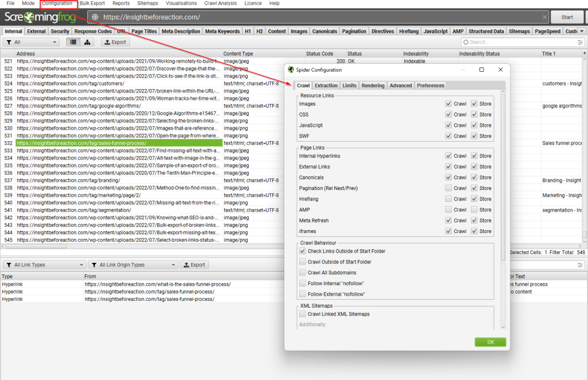
Task: Select the tag/customers URL row
Action: (119, 84)
